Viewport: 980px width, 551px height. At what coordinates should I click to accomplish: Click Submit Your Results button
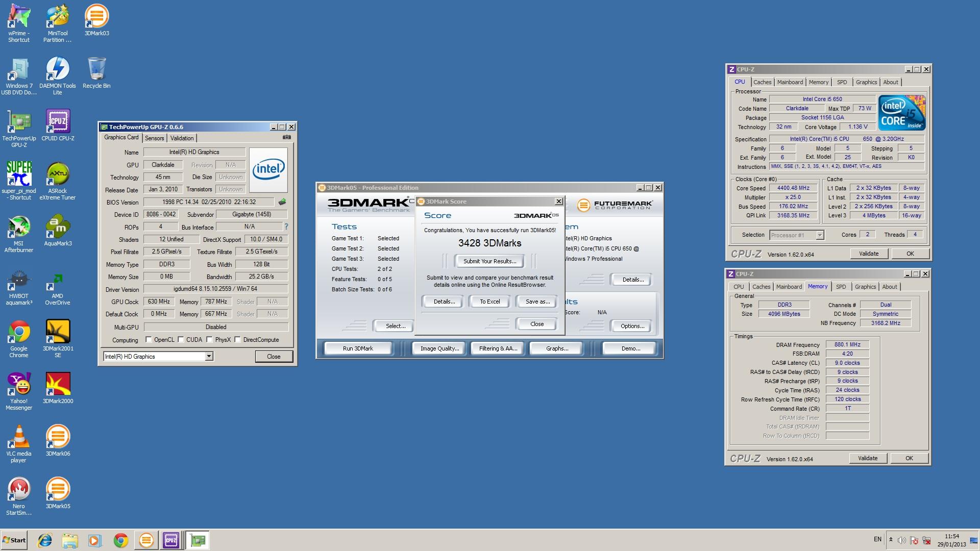tap(489, 261)
